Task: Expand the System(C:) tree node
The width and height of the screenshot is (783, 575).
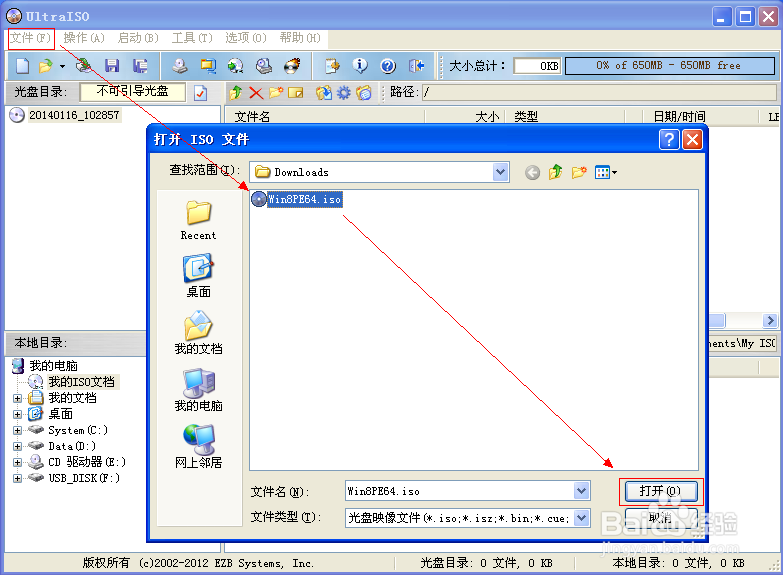Action: [17, 431]
